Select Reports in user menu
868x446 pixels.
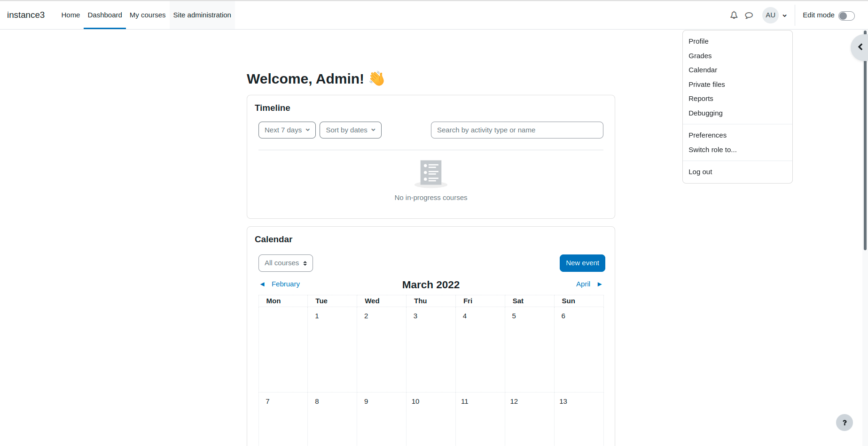(737, 99)
